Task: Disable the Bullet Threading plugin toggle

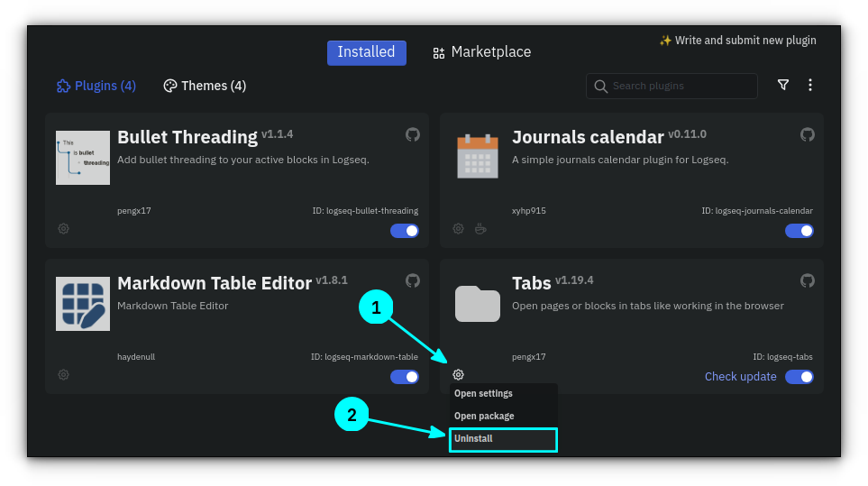Action: [405, 231]
